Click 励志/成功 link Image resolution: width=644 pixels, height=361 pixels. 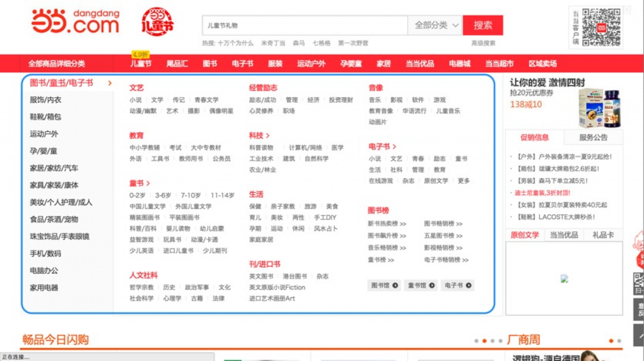click(263, 100)
